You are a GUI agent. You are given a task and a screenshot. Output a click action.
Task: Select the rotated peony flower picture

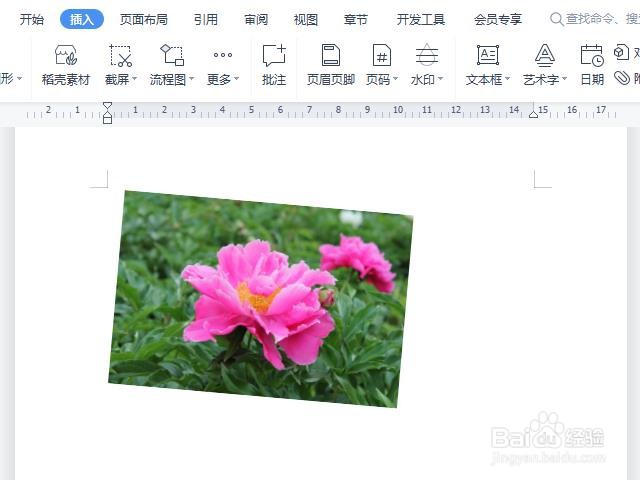click(261, 299)
